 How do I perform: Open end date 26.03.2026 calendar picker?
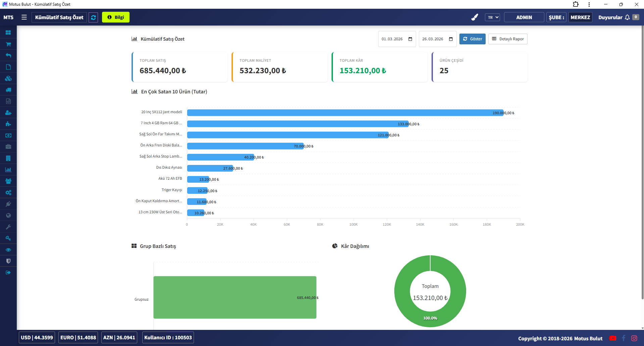[451, 39]
